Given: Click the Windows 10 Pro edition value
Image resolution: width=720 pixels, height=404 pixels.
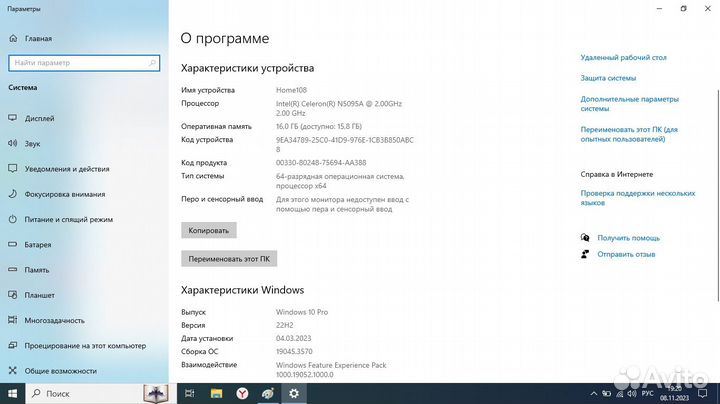Looking at the screenshot, I should (x=302, y=312).
